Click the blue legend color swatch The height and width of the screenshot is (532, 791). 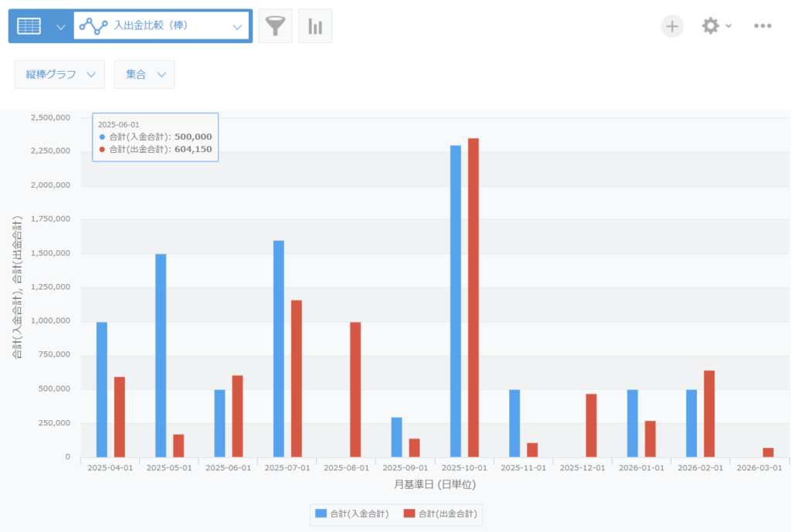321,513
